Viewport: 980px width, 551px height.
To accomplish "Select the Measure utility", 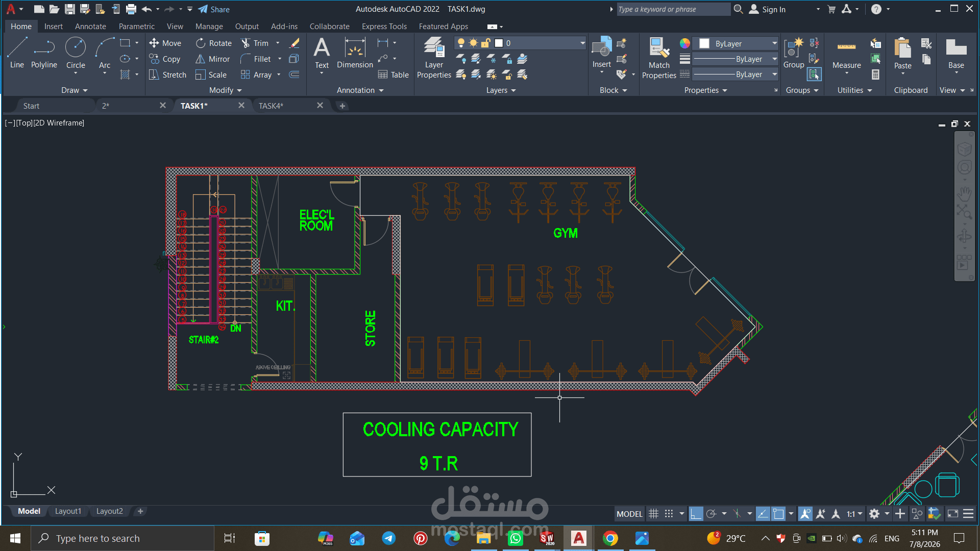I will [x=846, y=53].
